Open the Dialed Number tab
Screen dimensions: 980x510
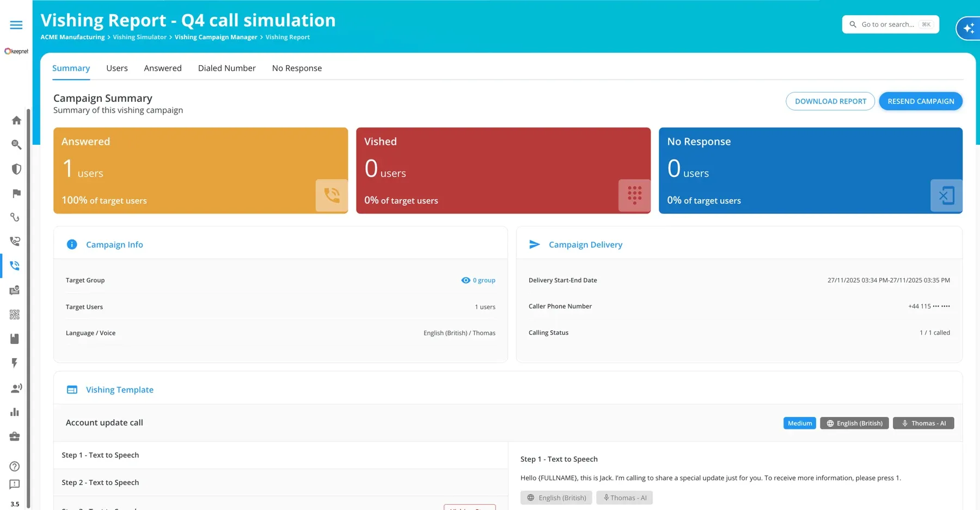pos(227,68)
